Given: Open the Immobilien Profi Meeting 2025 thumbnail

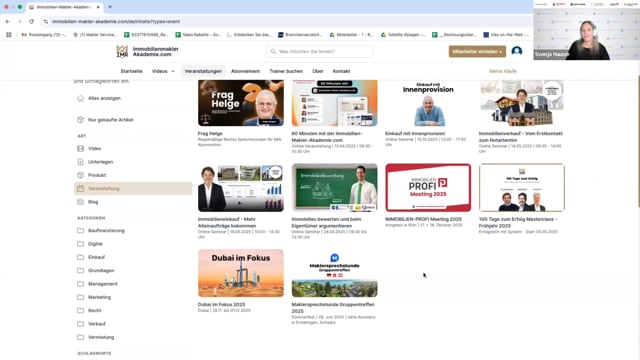Looking at the screenshot, I should pos(428,188).
